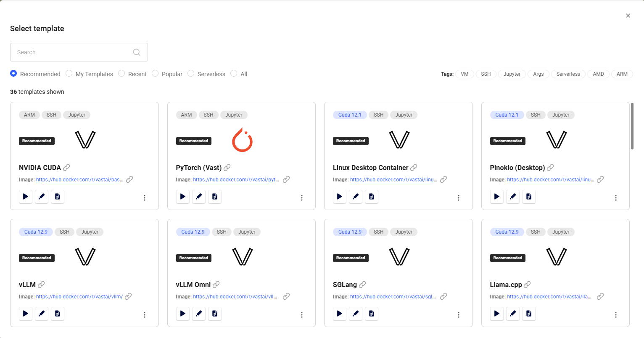644x338 pixels.
Task: Select the My Templates filter
Action: [69, 73]
